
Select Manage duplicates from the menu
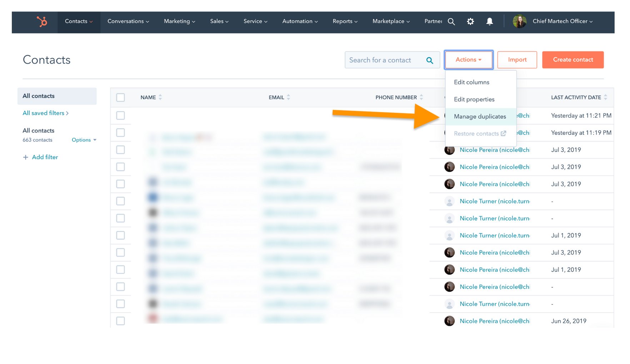pos(480,116)
